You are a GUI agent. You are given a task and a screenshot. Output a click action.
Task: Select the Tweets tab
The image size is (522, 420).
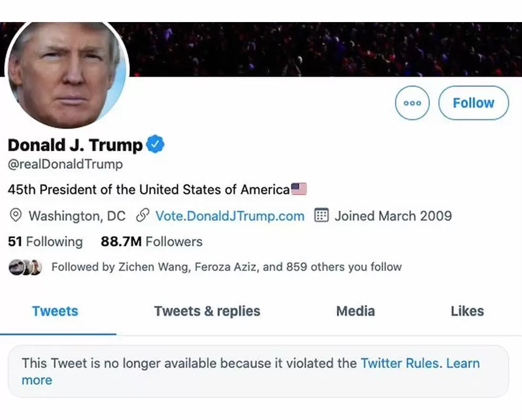(55, 311)
